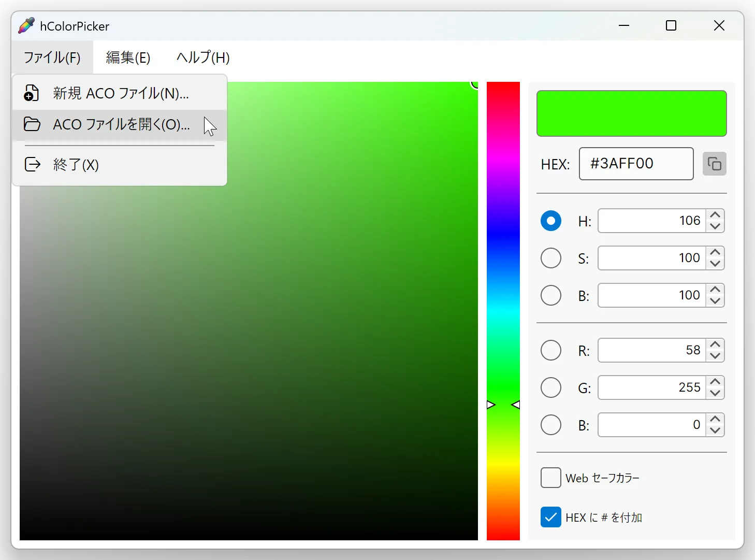The height and width of the screenshot is (560, 755).
Task: Increase the H value with the up arrow
Action: click(715, 215)
